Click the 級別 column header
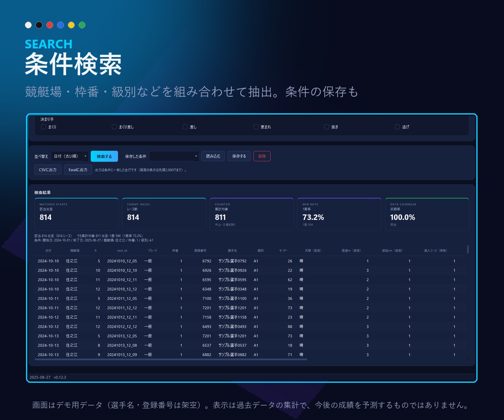Image resolution: width=504 pixels, height=420 pixels. [260, 251]
